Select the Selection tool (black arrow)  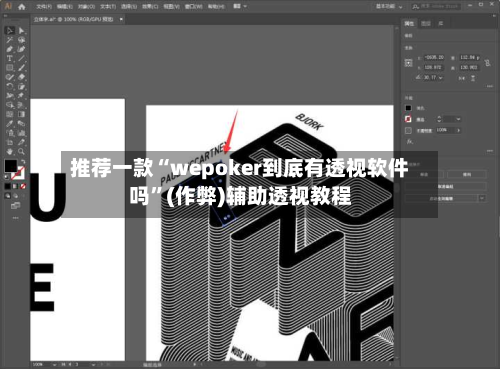click(10, 31)
